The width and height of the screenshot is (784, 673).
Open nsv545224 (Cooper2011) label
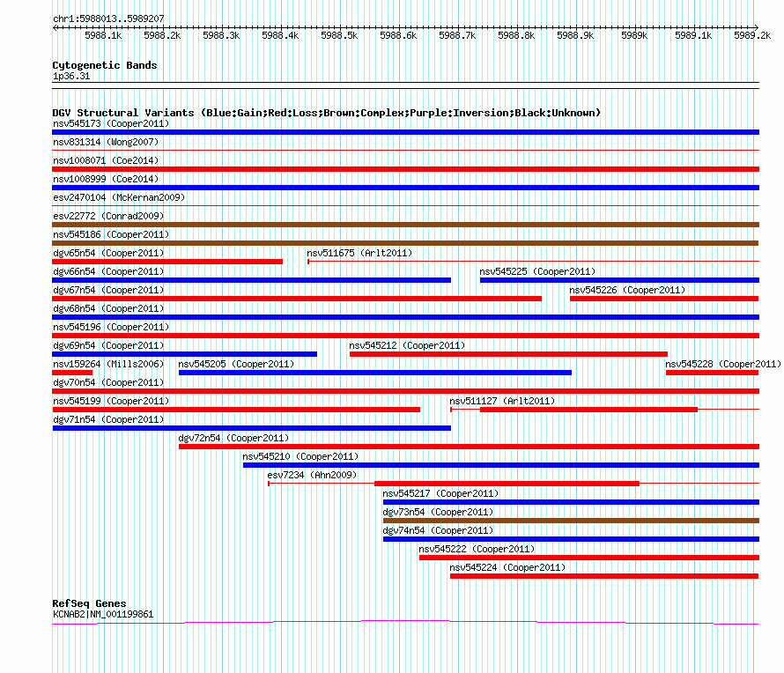pyautogui.click(x=507, y=567)
